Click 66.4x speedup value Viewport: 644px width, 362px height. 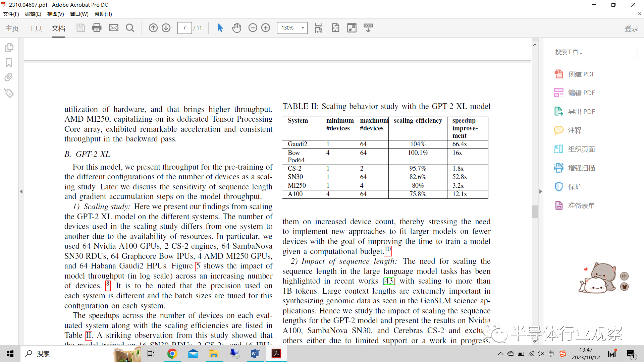pos(460,144)
